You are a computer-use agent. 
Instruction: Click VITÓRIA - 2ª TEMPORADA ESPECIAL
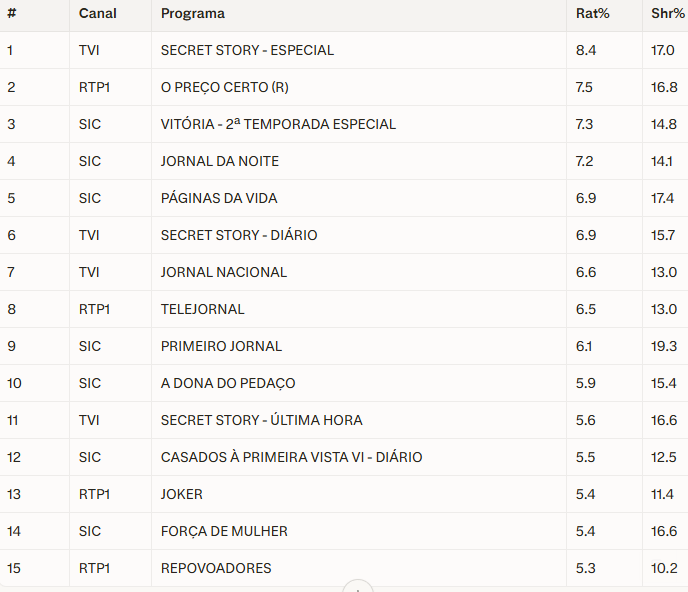tap(278, 124)
